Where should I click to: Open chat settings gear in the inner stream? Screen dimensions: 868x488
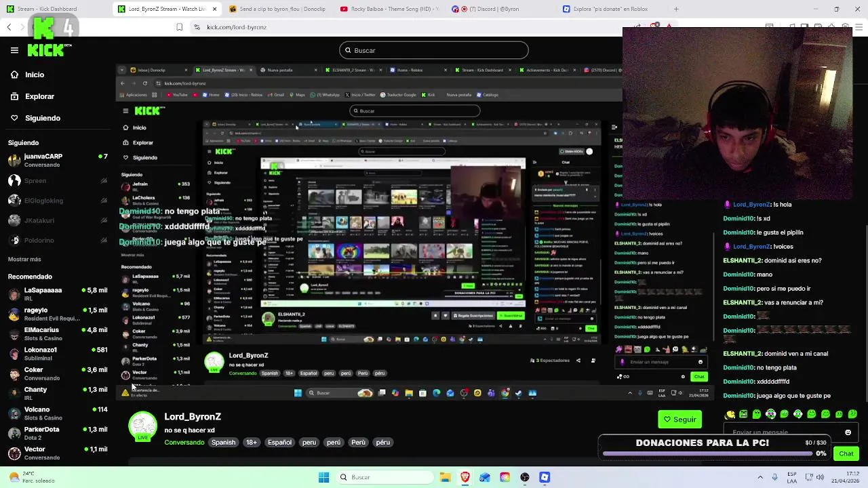[683, 377]
